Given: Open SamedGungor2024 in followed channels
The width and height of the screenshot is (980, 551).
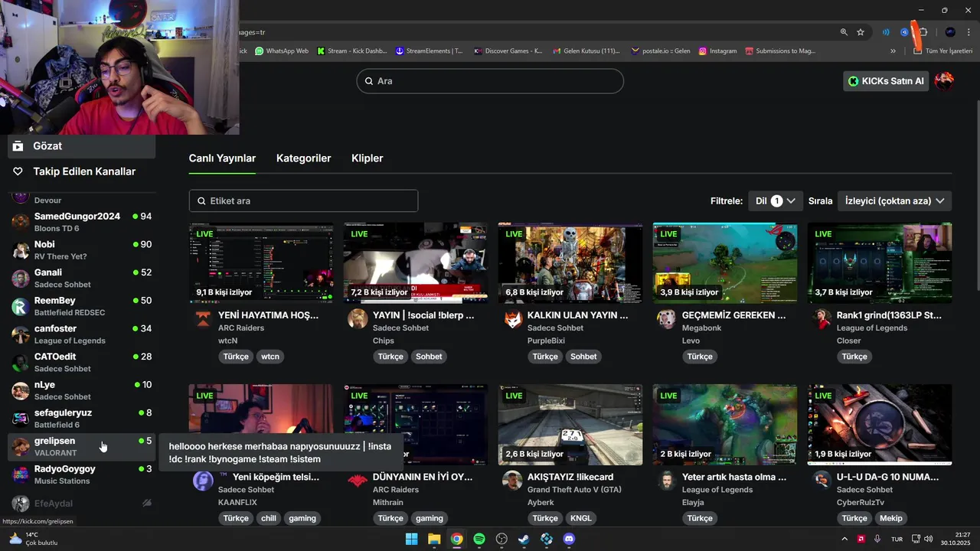Looking at the screenshot, I should (81, 222).
